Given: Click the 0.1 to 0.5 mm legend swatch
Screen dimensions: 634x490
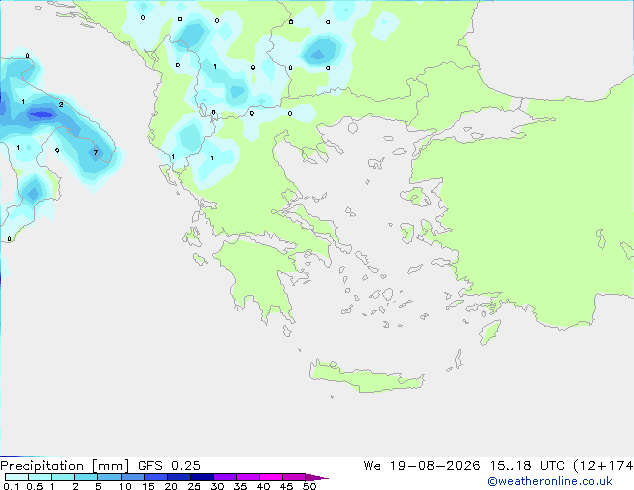Looking at the screenshot, I should 17,477.
